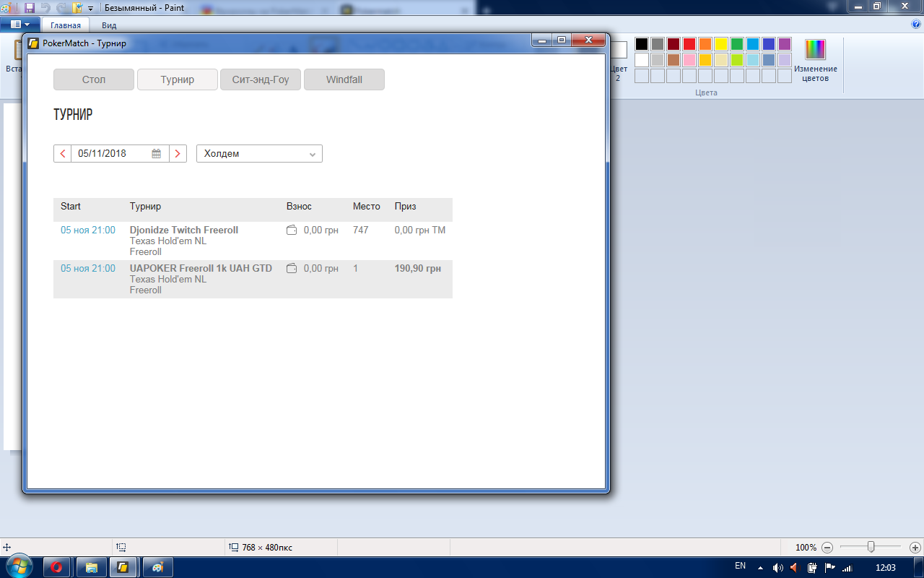
Task: Go to previous date with red left arrow
Action: 63,153
